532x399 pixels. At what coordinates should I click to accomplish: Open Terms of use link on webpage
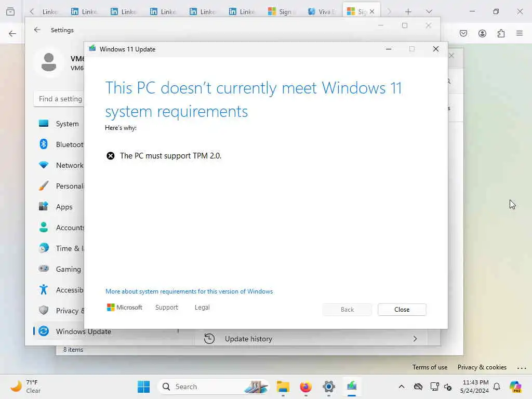pyautogui.click(x=430, y=367)
